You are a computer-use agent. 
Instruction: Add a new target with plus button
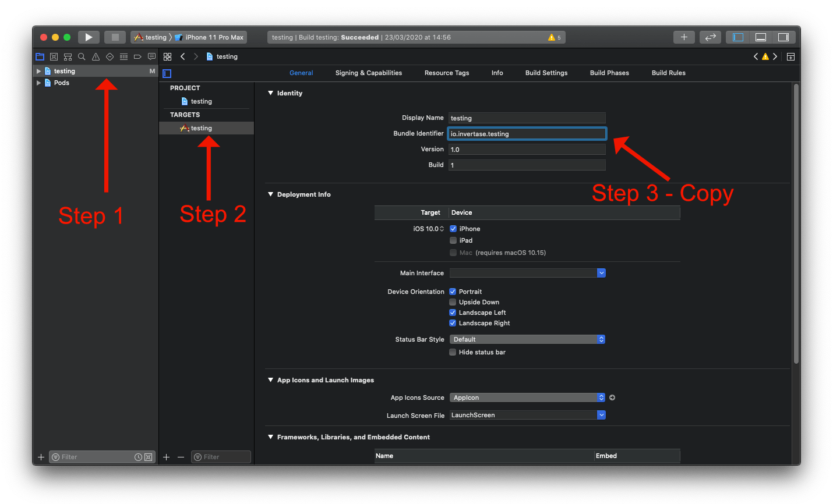point(167,457)
